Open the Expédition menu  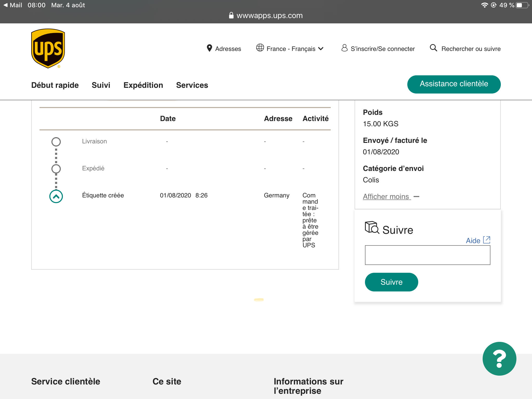coord(143,85)
